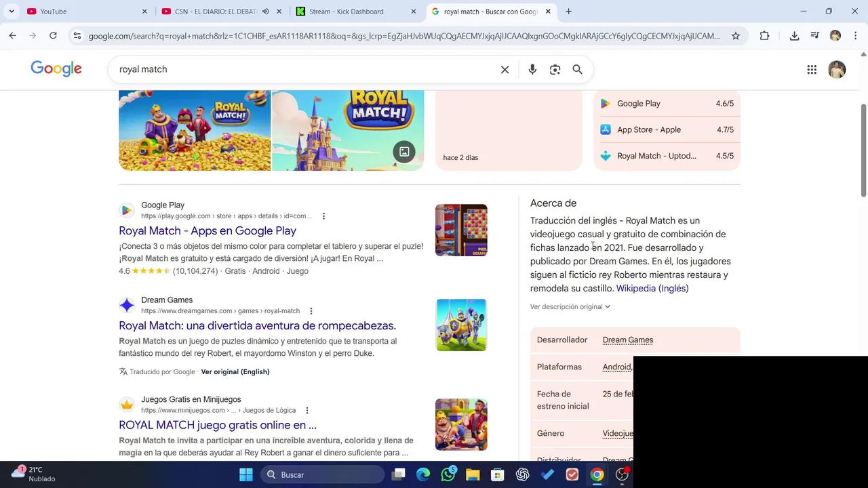868x488 pixels.
Task: View site information icon in address bar
Action: 77,36
